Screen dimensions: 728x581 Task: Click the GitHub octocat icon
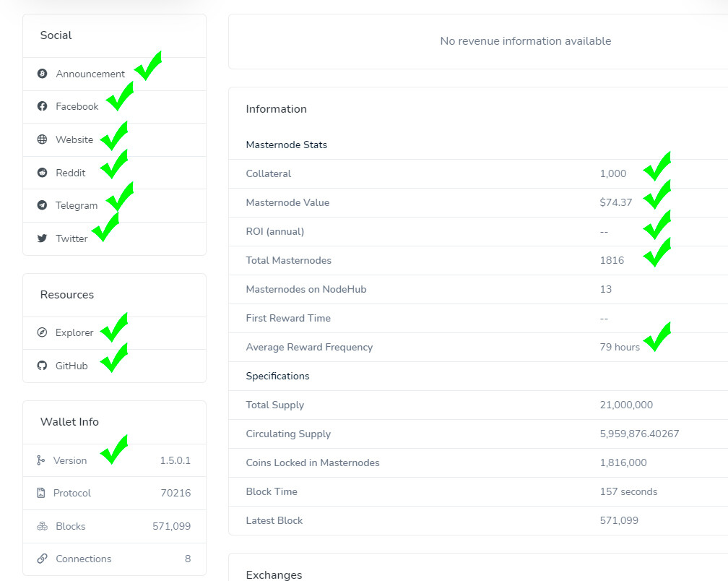(42, 366)
